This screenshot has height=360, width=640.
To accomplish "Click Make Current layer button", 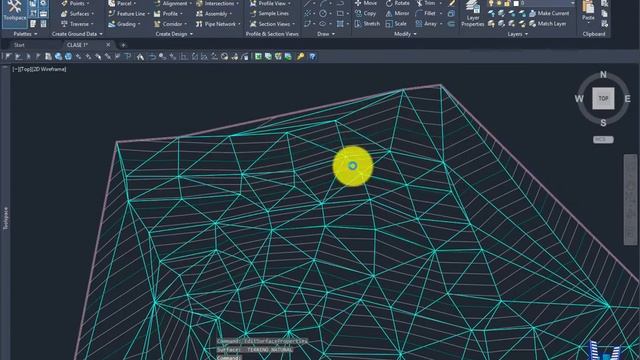I will click(x=549, y=13).
